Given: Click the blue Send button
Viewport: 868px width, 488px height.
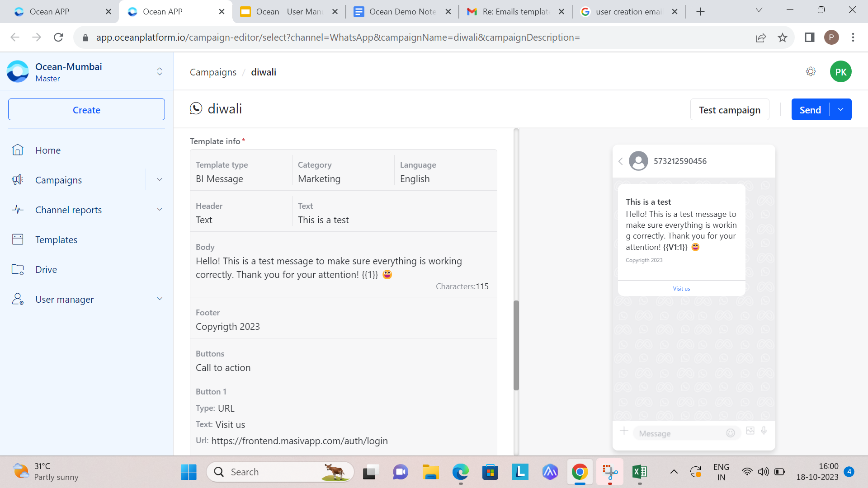Looking at the screenshot, I should [x=810, y=109].
